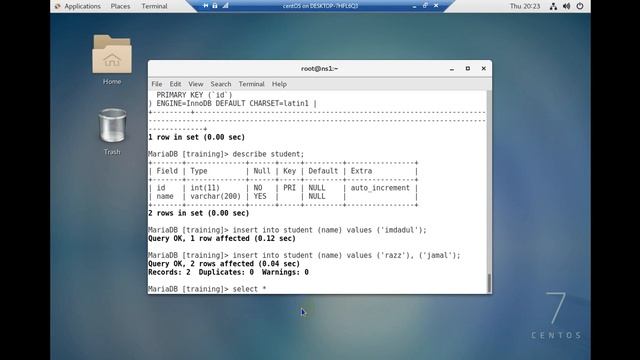The width and height of the screenshot is (640, 360).
Task: Click the lock icon on connection bar
Action: 215,6
